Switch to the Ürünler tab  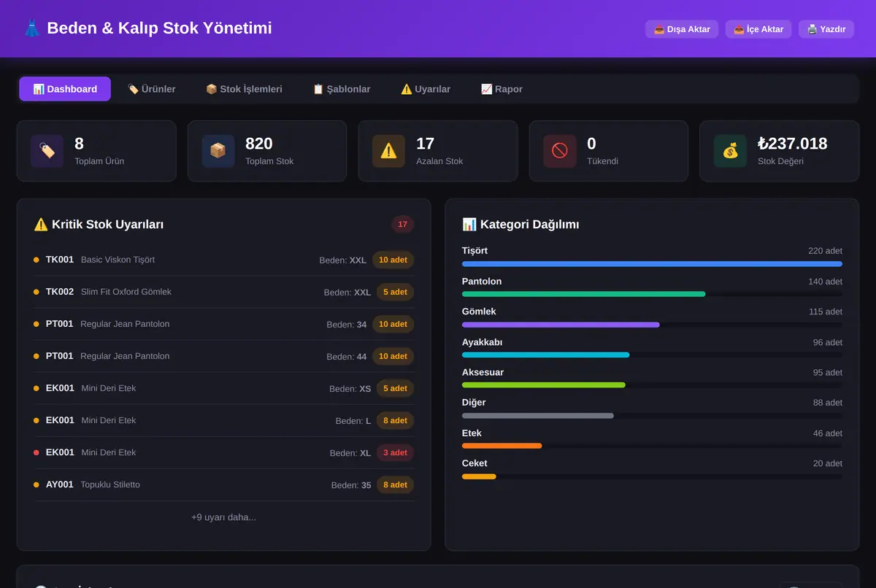pyautogui.click(x=151, y=89)
